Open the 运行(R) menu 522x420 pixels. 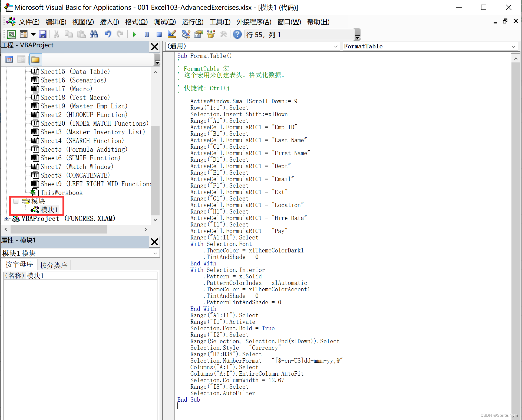(x=193, y=22)
